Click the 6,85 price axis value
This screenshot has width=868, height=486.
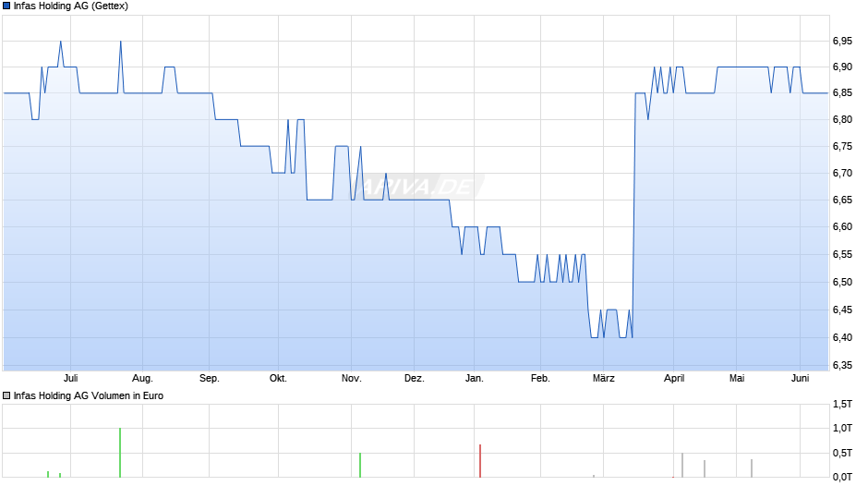842,93
